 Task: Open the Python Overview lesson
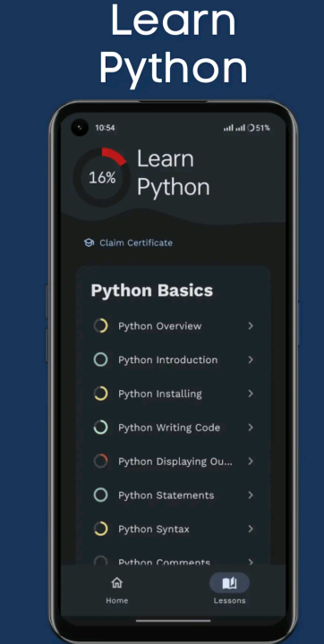173,326
